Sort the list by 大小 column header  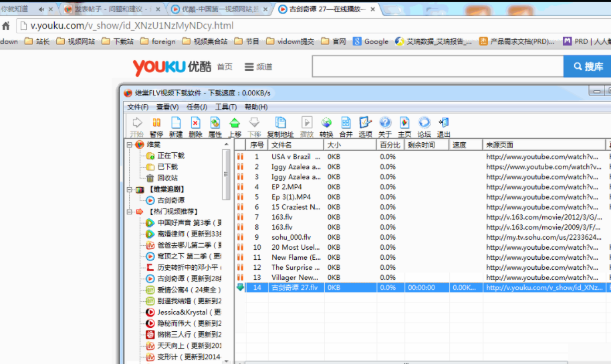click(350, 145)
